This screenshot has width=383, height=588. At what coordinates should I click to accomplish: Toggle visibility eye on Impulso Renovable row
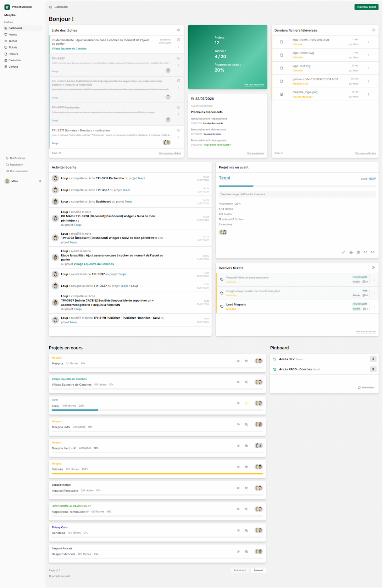coord(238,488)
